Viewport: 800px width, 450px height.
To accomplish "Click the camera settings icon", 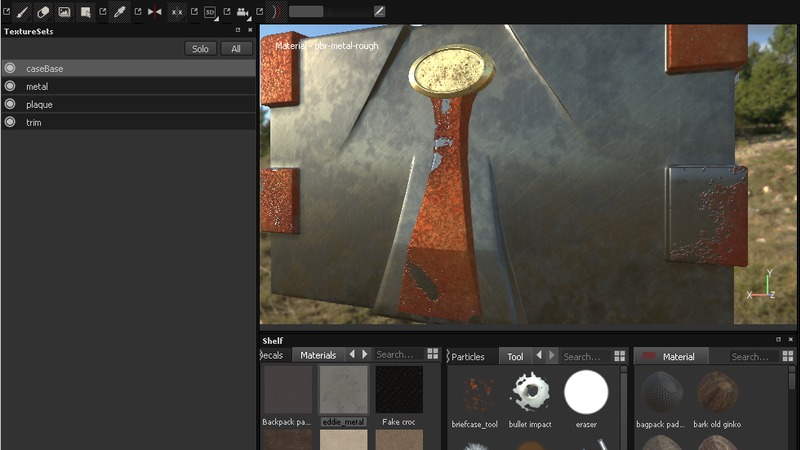I will [242, 12].
